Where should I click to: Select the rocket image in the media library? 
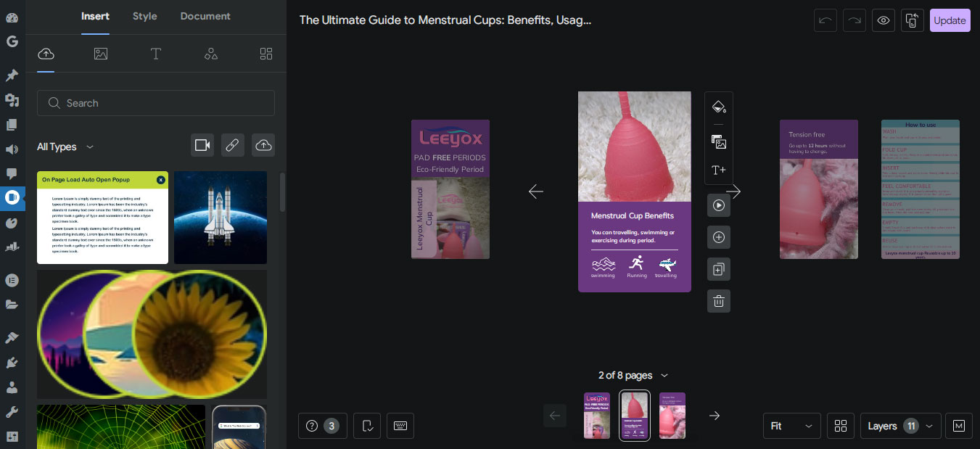221,218
